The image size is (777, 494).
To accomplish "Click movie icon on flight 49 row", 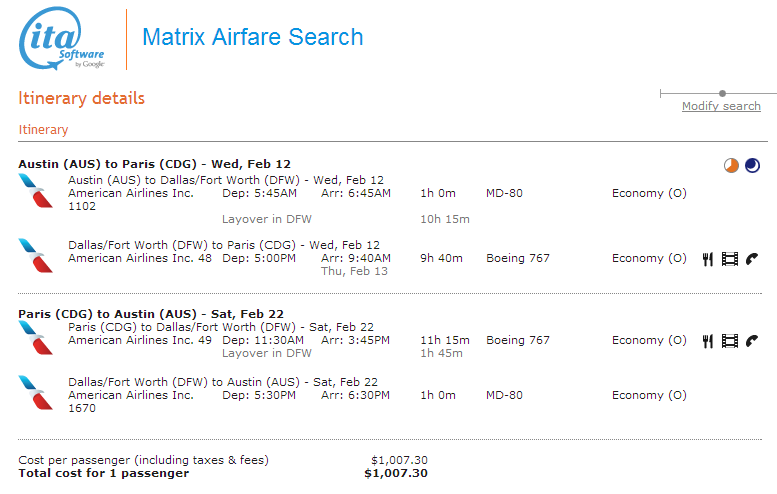I will tap(729, 341).
